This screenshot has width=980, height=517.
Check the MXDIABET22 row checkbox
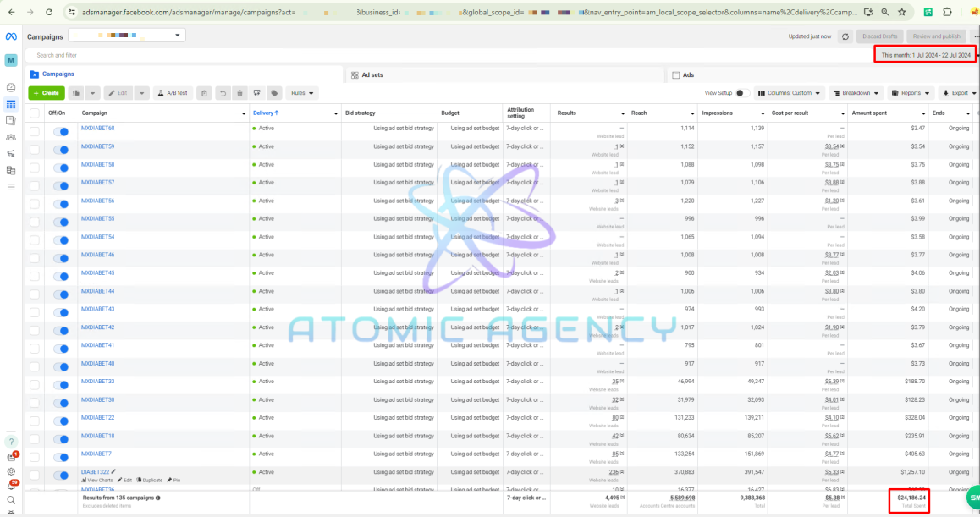[x=35, y=421]
